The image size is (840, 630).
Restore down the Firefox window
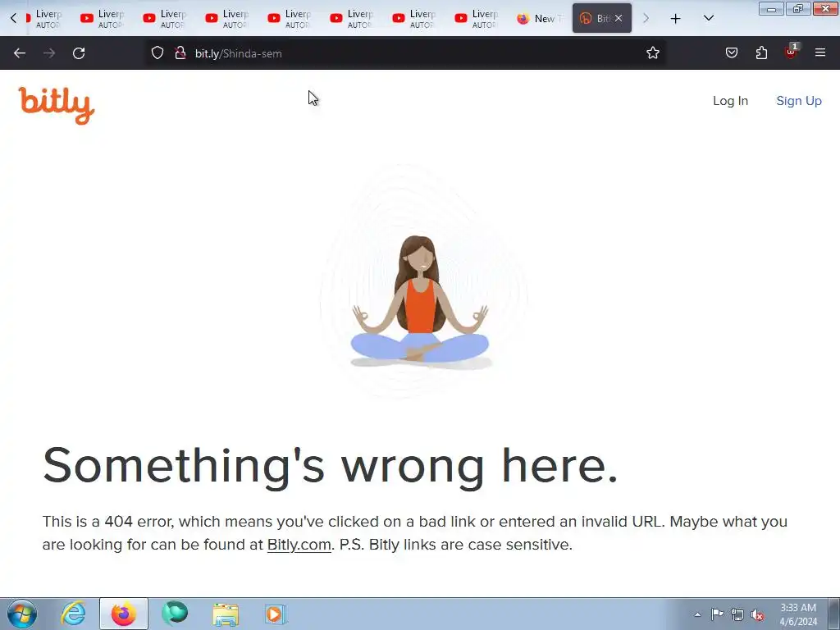pyautogui.click(x=798, y=8)
